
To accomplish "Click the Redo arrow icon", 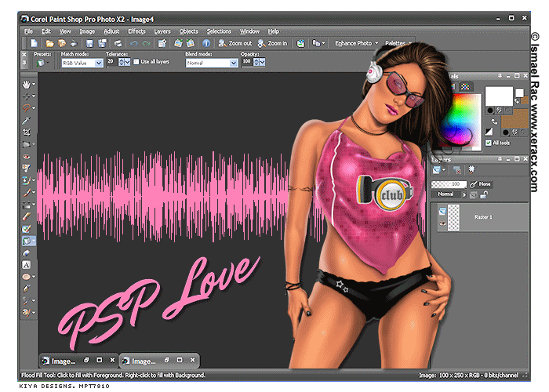I will pos(147,43).
